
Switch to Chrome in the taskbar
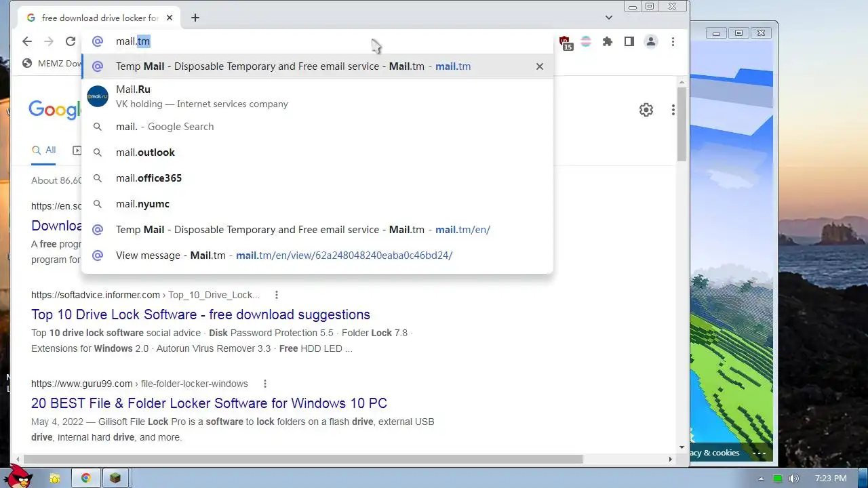point(86,479)
